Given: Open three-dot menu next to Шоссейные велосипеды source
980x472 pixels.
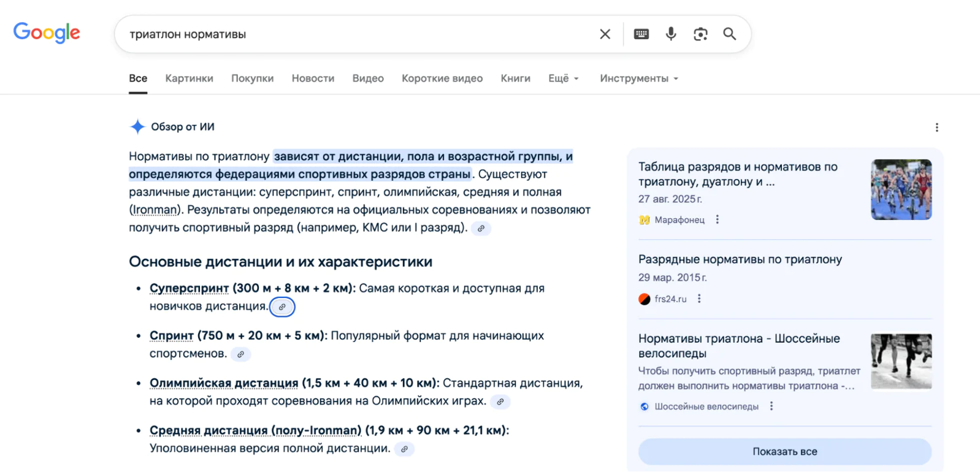Looking at the screenshot, I should [x=771, y=406].
